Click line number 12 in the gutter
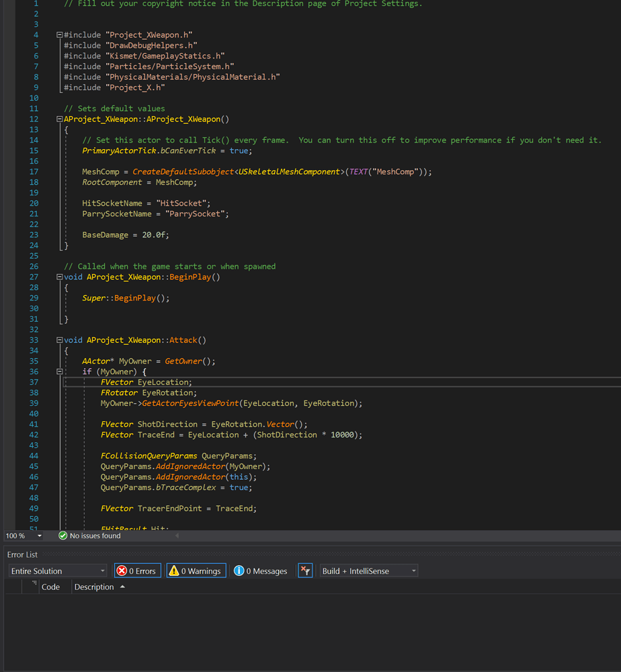Screen dimensions: 621x672 tap(34, 119)
